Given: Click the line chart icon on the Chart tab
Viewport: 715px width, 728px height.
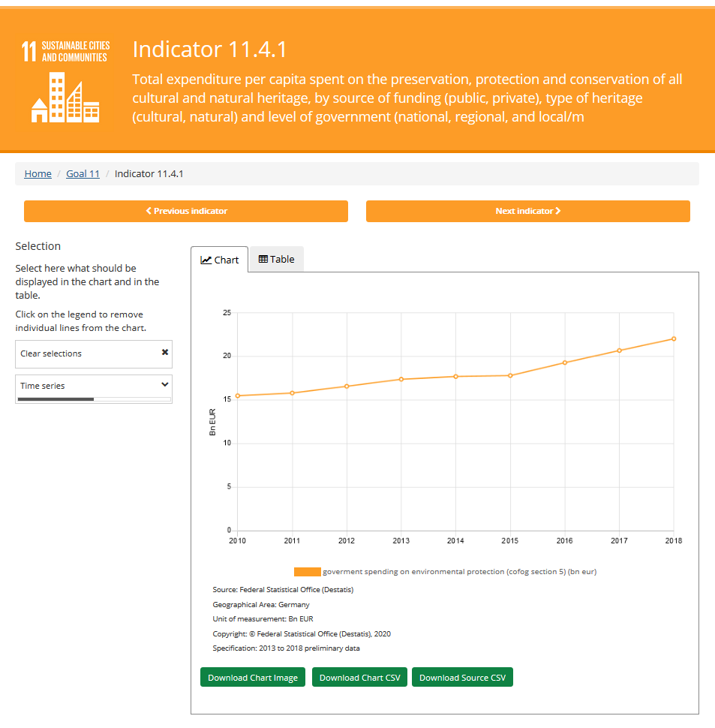Looking at the screenshot, I should pyautogui.click(x=206, y=260).
